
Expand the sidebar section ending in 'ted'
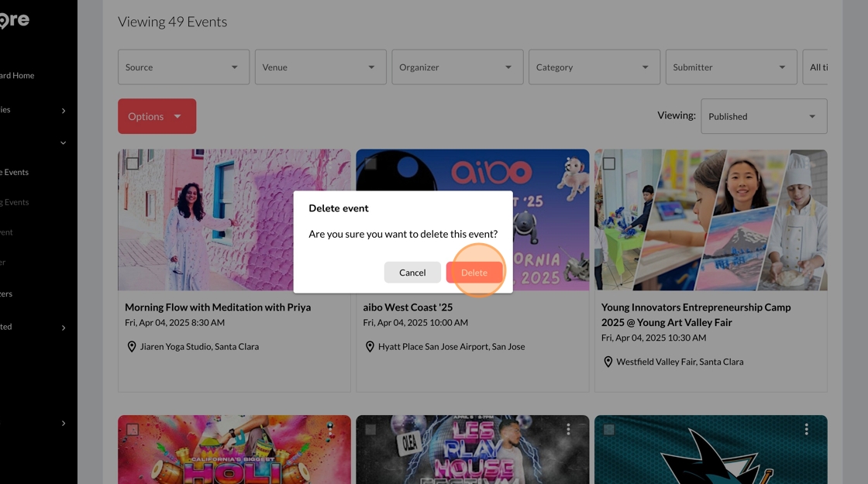(63, 328)
